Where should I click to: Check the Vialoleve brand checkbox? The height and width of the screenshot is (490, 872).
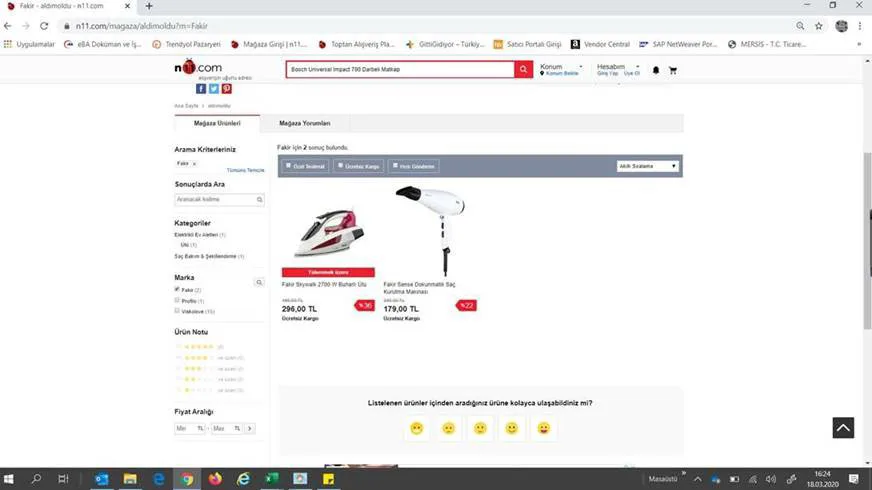tap(177, 311)
